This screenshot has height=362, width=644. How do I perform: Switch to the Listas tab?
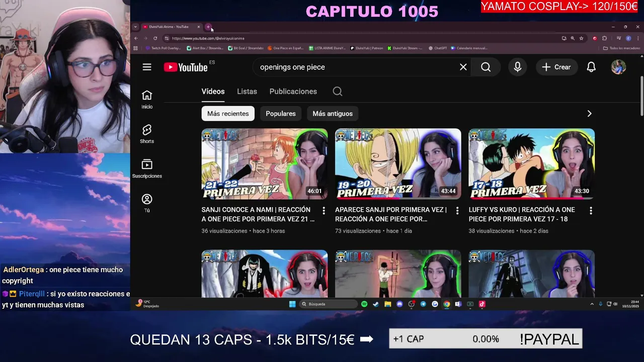tap(247, 92)
